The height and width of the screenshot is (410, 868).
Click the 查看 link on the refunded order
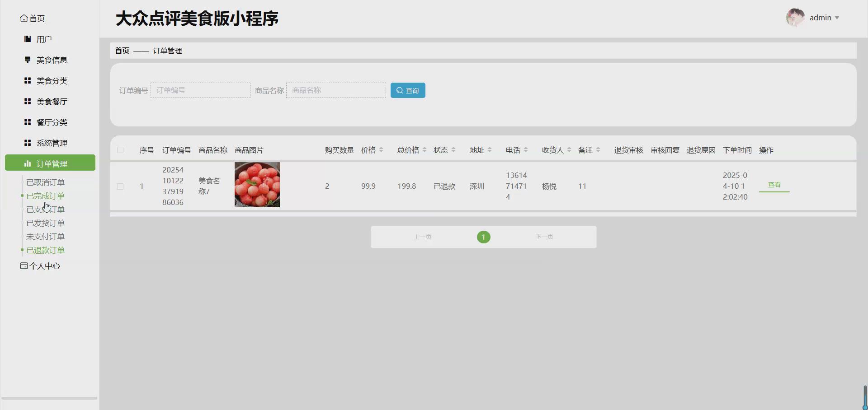tap(774, 185)
